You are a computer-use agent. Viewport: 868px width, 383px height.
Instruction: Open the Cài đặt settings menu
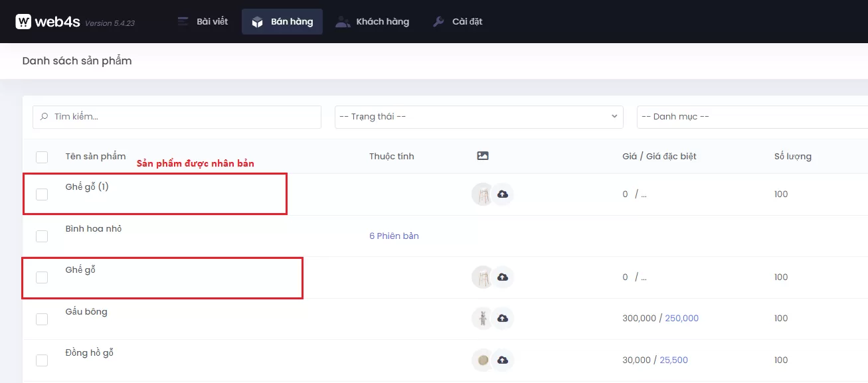[458, 22]
